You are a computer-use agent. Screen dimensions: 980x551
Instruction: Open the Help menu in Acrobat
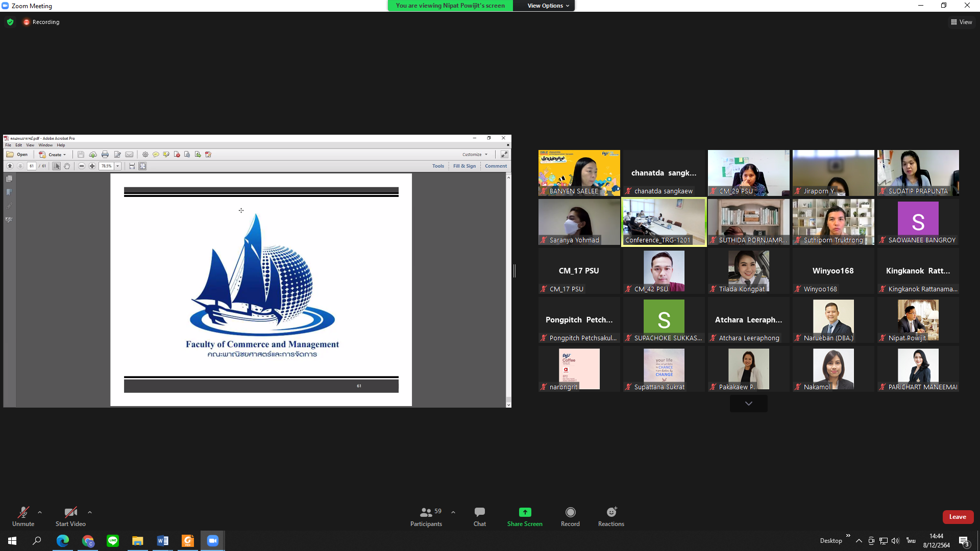coord(61,145)
